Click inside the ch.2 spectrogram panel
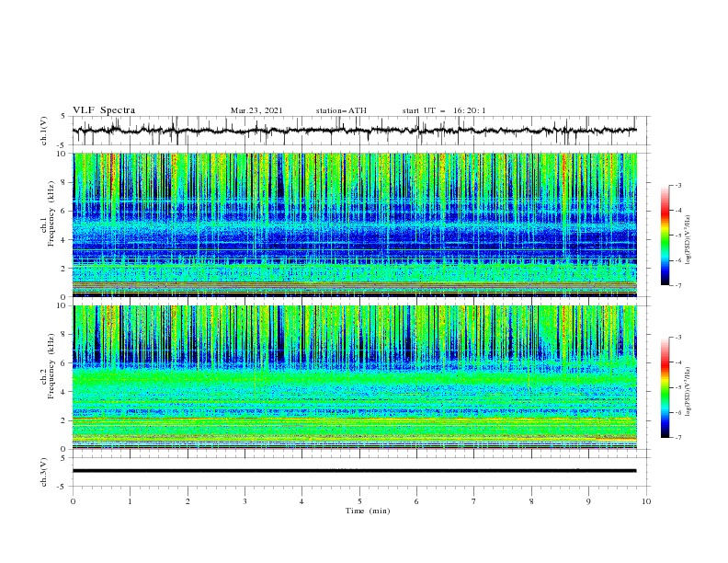 point(355,377)
